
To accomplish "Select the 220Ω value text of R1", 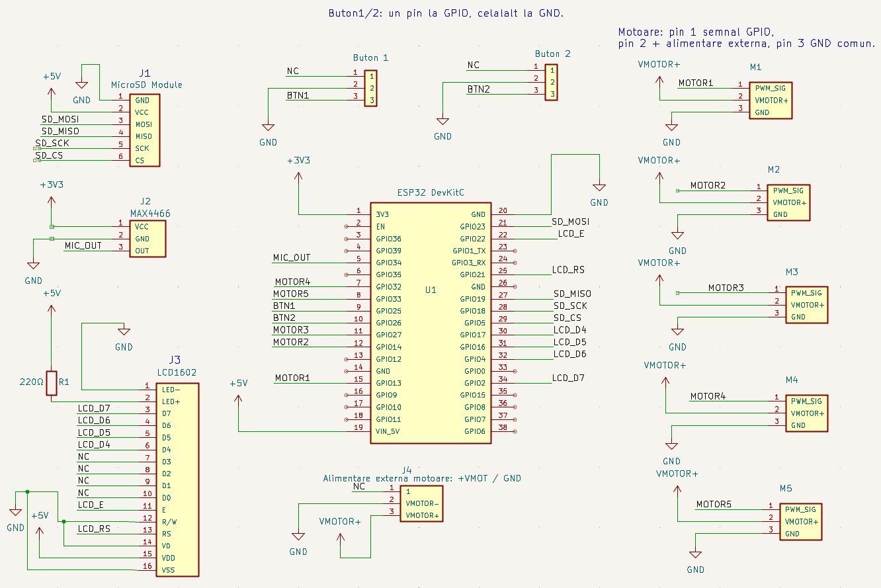I will pyautogui.click(x=31, y=382).
